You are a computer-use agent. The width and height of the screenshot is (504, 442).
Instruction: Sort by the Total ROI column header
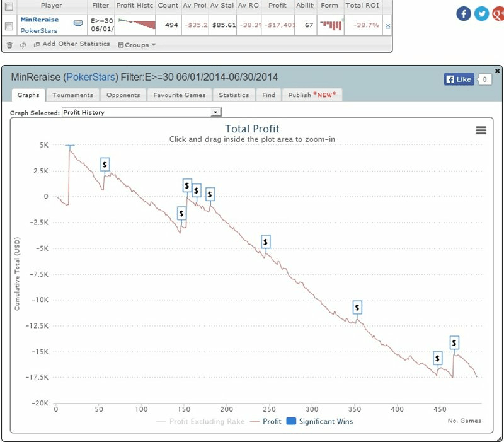(x=362, y=6)
